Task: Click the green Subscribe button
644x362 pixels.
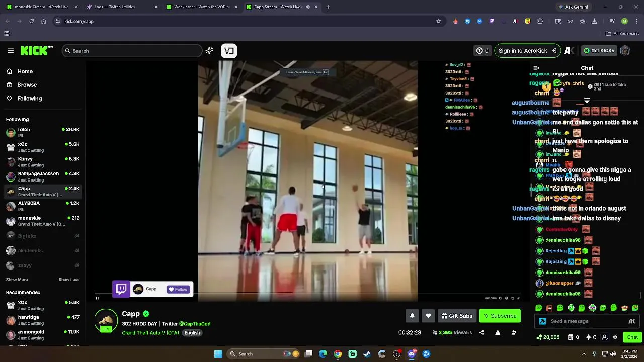Action: tap(500, 316)
